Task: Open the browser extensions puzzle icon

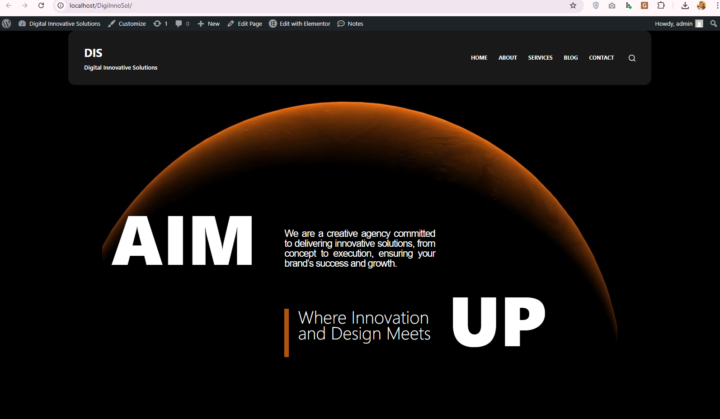Action: [x=660, y=6]
